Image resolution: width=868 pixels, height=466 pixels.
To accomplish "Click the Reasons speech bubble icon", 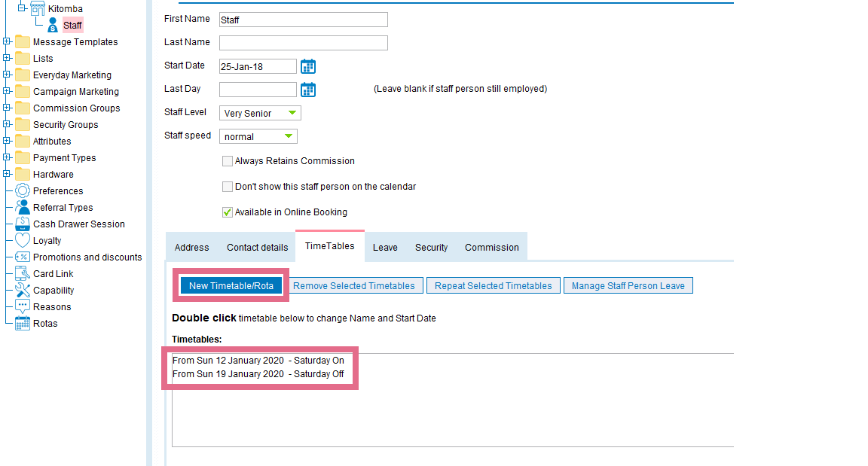I will pyautogui.click(x=23, y=307).
